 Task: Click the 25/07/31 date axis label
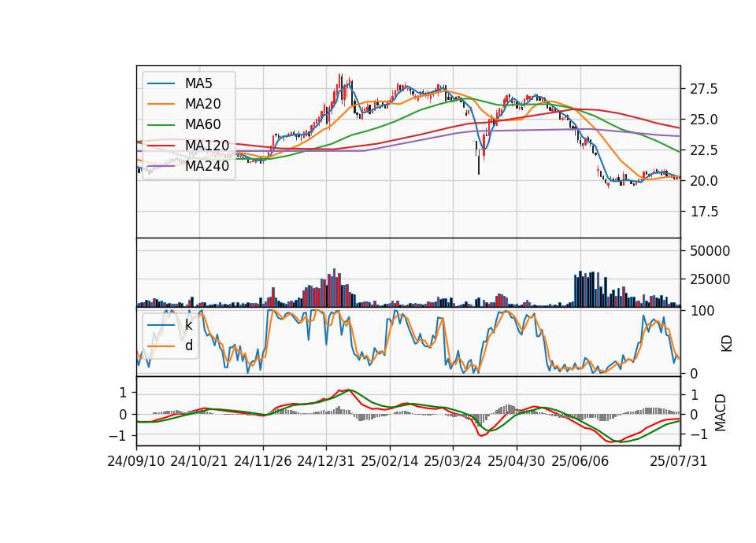pos(678,461)
